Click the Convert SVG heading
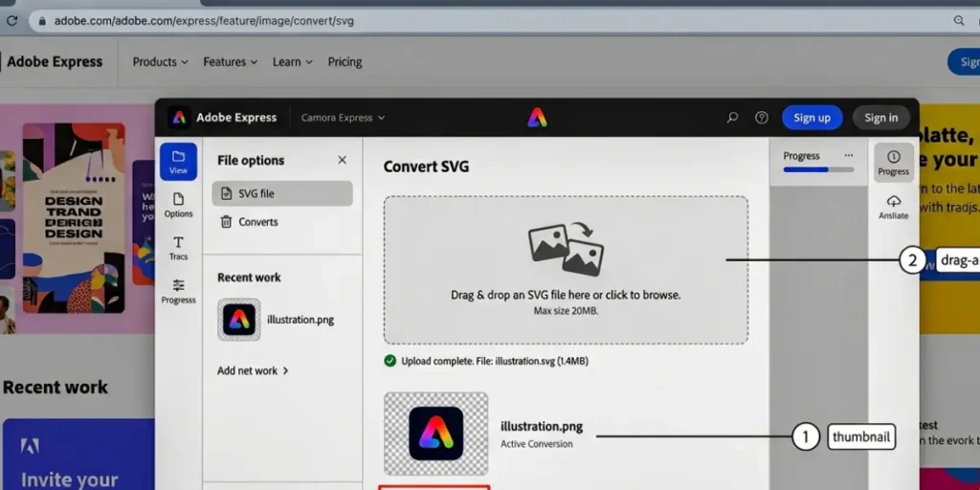This screenshot has width=980, height=490. pos(426,167)
